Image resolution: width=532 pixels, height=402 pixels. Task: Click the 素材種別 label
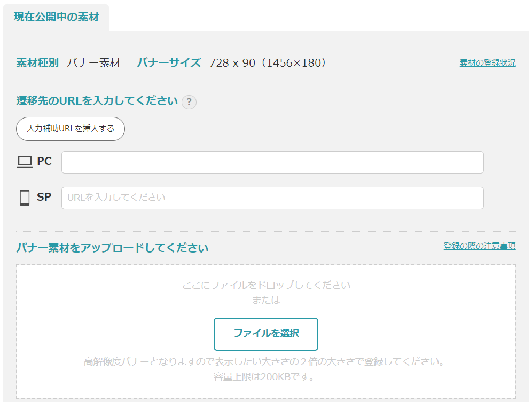tap(37, 63)
